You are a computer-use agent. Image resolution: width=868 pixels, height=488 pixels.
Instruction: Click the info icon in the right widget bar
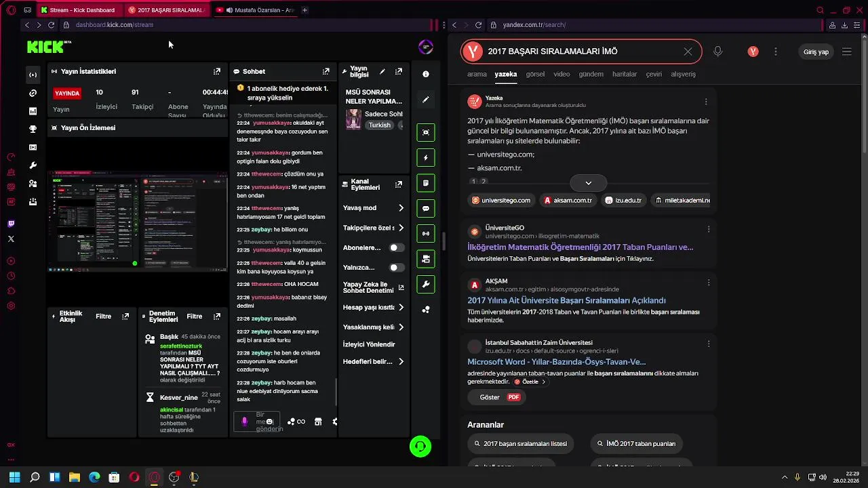(x=426, y=74)
